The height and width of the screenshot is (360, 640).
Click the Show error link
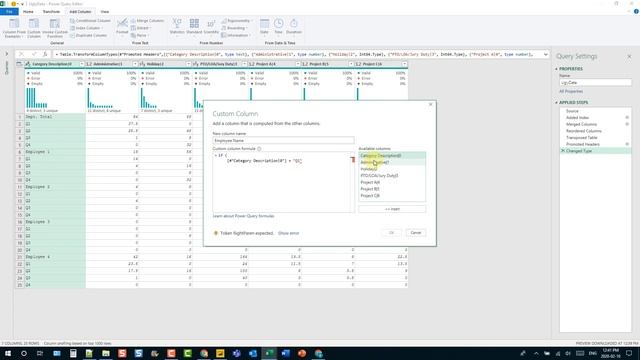click(x=289, y=233)
